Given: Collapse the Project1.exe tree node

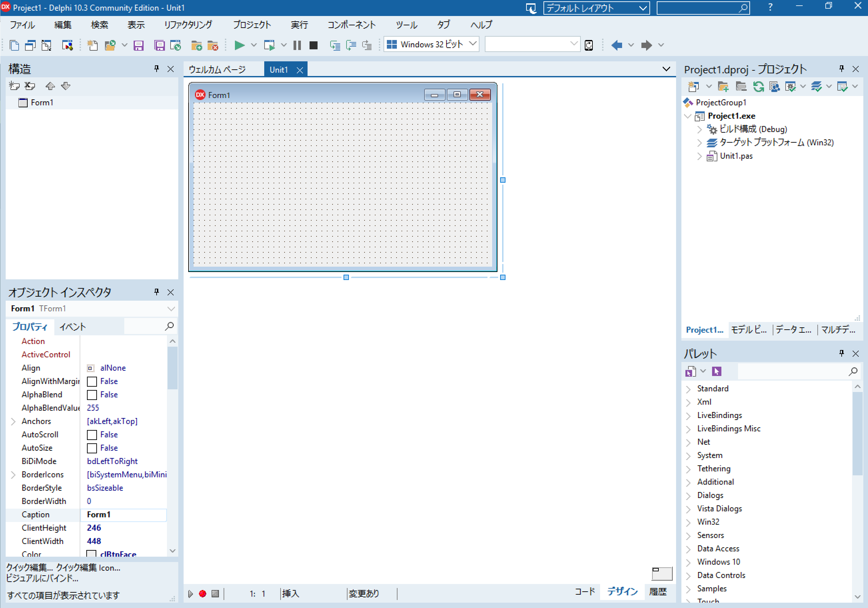Looking at the screenshot, I should pyautogui.click(x=688, y=116).
